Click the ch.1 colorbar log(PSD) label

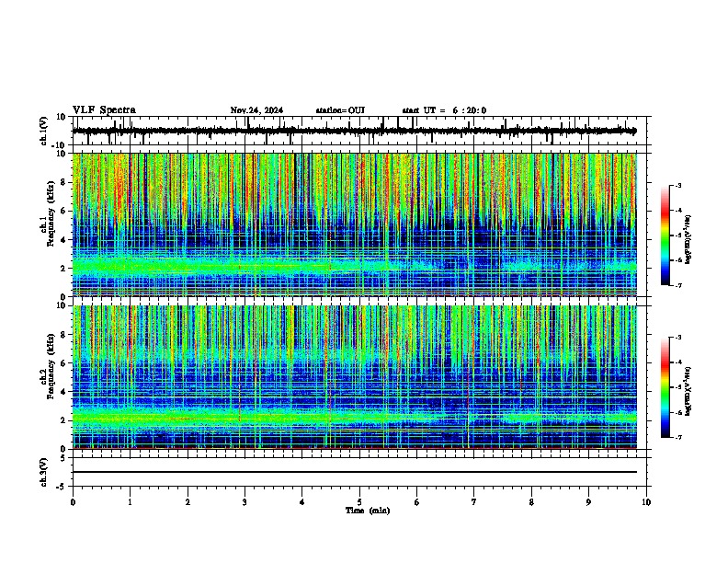tap(688, 239)
